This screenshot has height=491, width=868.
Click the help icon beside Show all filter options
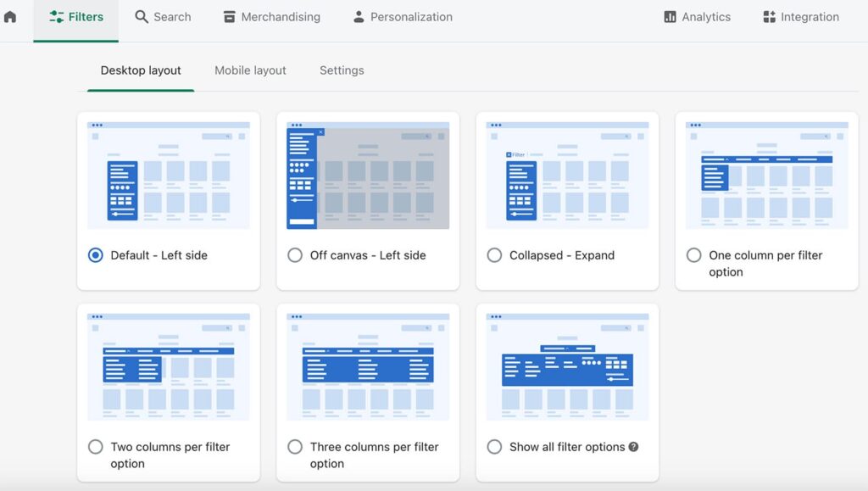633,447
